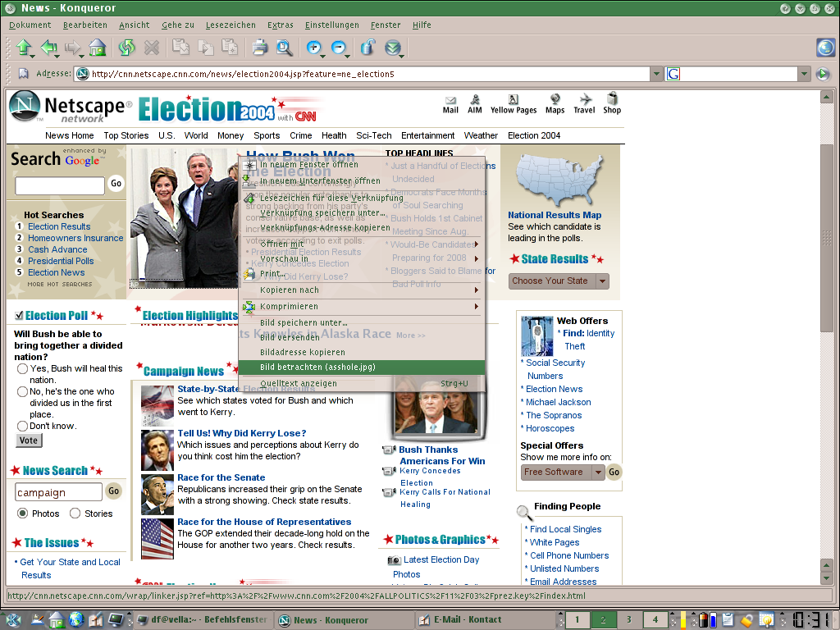Open the 'Free Software' dropdown list
Viewport: 840px width, 630px height.
pyautogui.click(x=598, y=472)
